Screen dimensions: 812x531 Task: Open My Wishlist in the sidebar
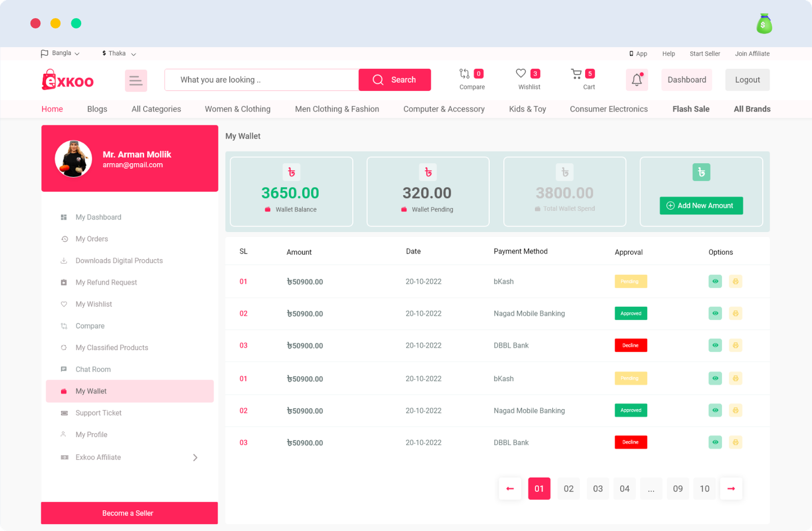pyautogui.click(x=94, y=304)
